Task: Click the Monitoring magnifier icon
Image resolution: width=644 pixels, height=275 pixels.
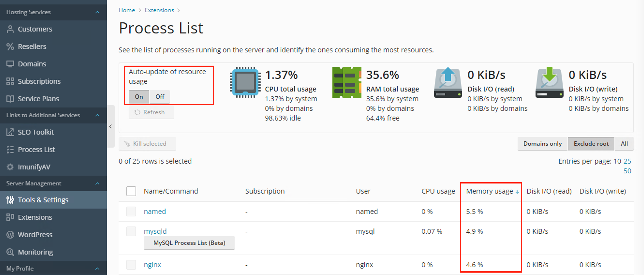Action: [10, 252]
